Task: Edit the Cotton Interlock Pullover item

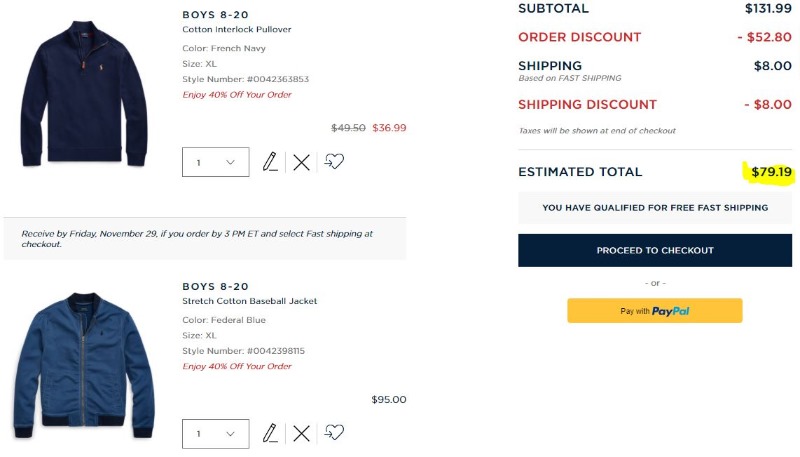Action: tap(270, 162)
